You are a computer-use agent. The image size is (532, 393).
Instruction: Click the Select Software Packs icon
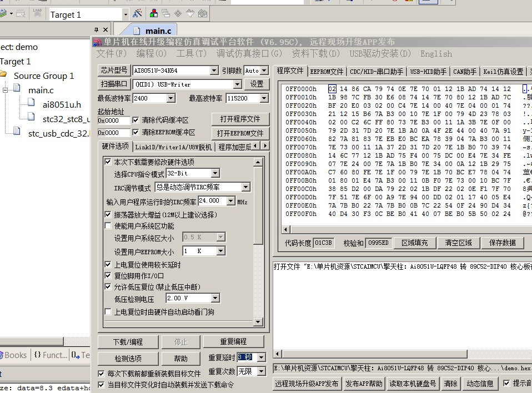point(191,14)
